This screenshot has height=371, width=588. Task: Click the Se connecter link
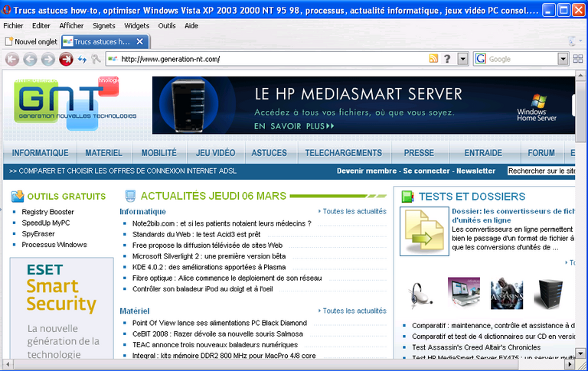tap(426, 171)
